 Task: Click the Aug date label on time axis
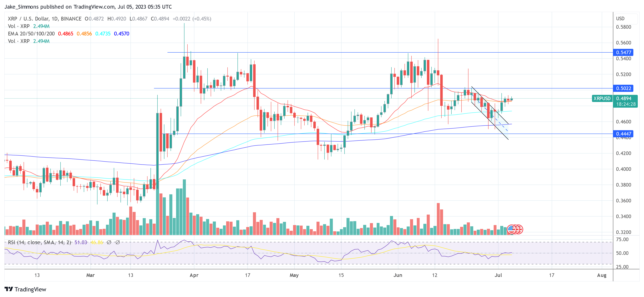pos(602,275)
